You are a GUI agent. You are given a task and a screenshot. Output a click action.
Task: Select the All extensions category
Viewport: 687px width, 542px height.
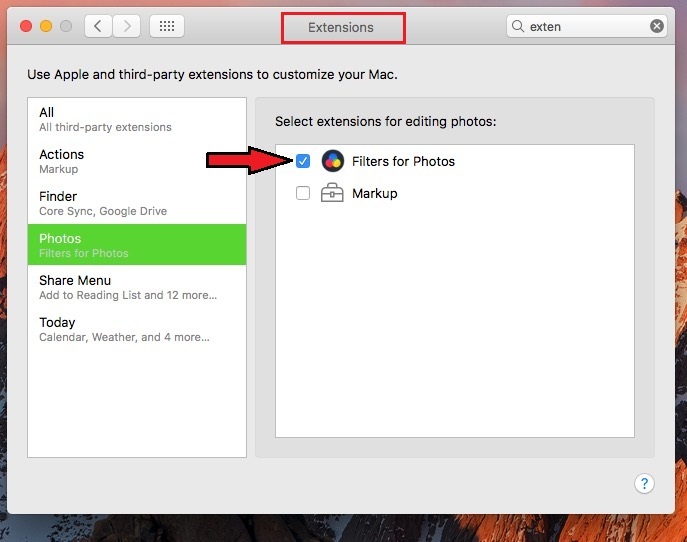click(x=137, y=119)
